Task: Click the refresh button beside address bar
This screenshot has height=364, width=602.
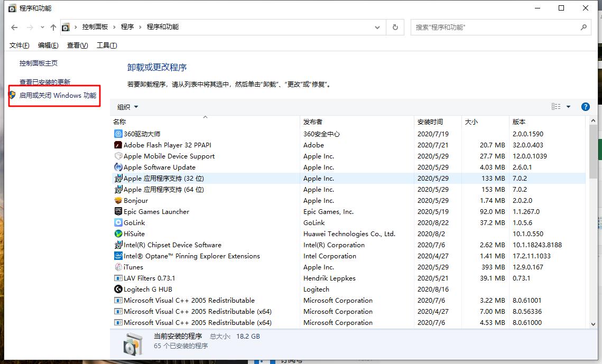Action: tap(395, 27)
